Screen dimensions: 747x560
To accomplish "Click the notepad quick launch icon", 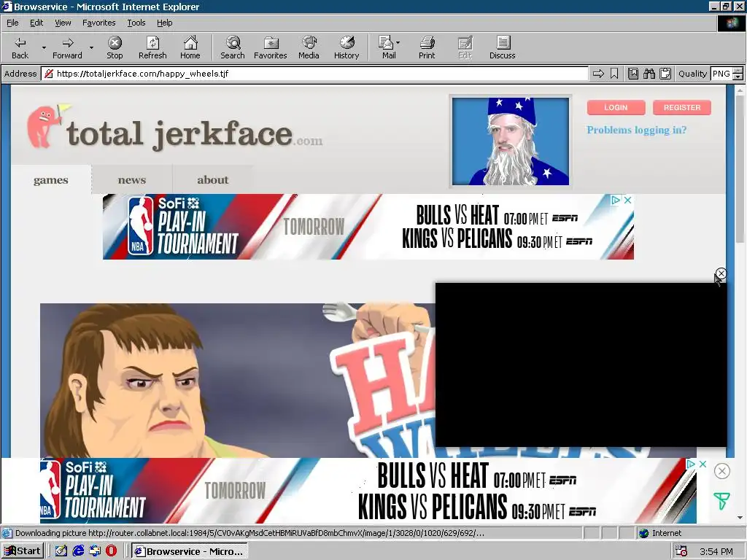I will click(x=61, y=551).
